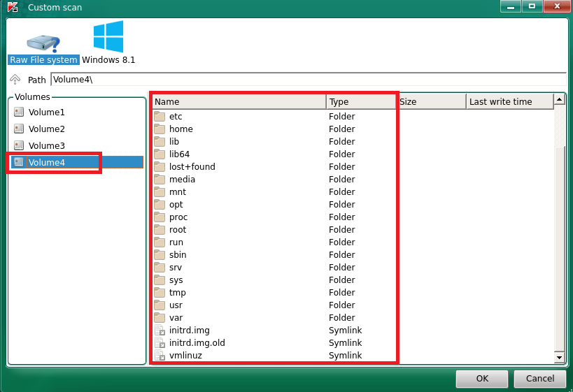Viewport: 573px width, 392px height.
Task: Click the srv folder icon
Action: [160, 268]
